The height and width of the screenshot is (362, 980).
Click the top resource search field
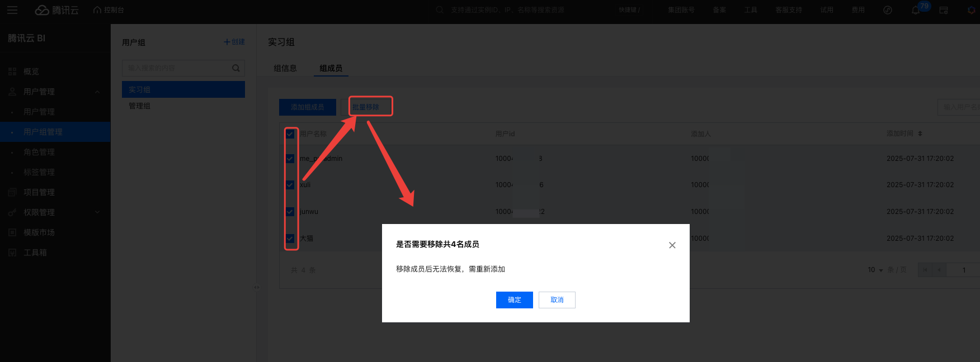508,10
